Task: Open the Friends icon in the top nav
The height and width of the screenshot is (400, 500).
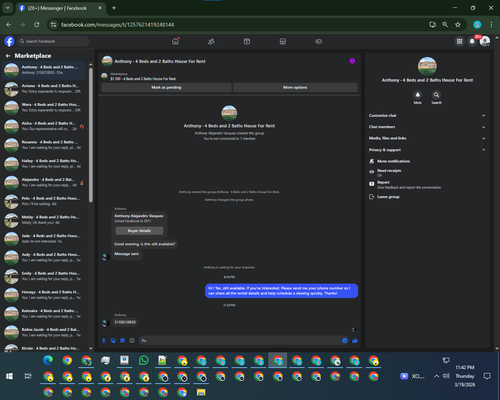Action: coord(211,41)
